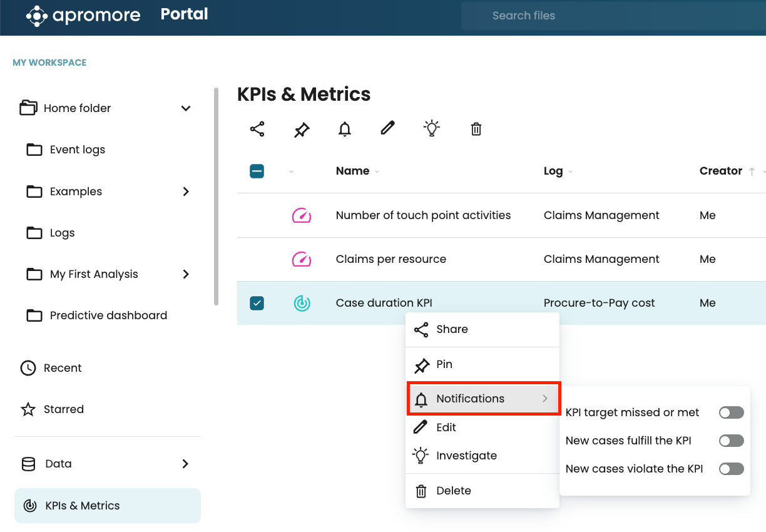Click the Case duration KPI target icon
766x532 pixels.
pyautogui.click(x=302, y=304)
